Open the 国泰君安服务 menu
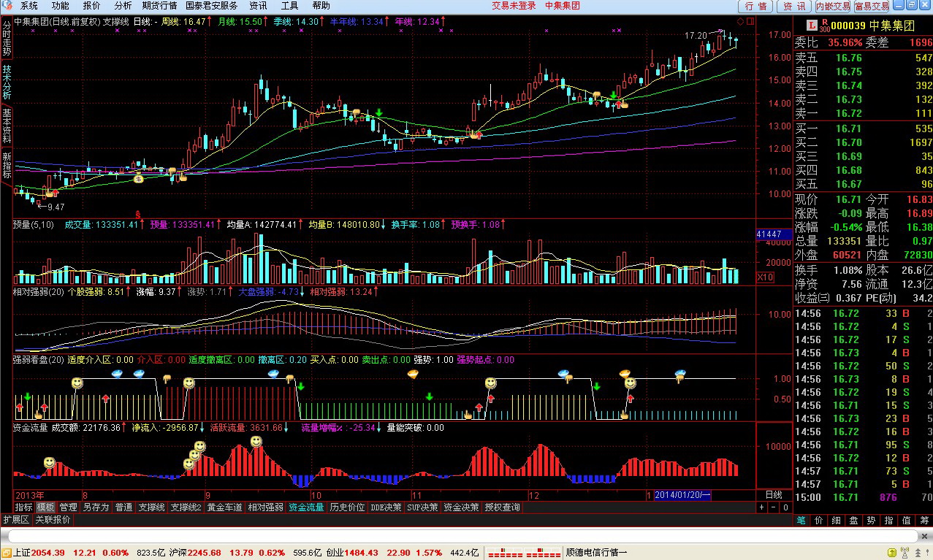The image size is (933, 560). tap(212, 6)
